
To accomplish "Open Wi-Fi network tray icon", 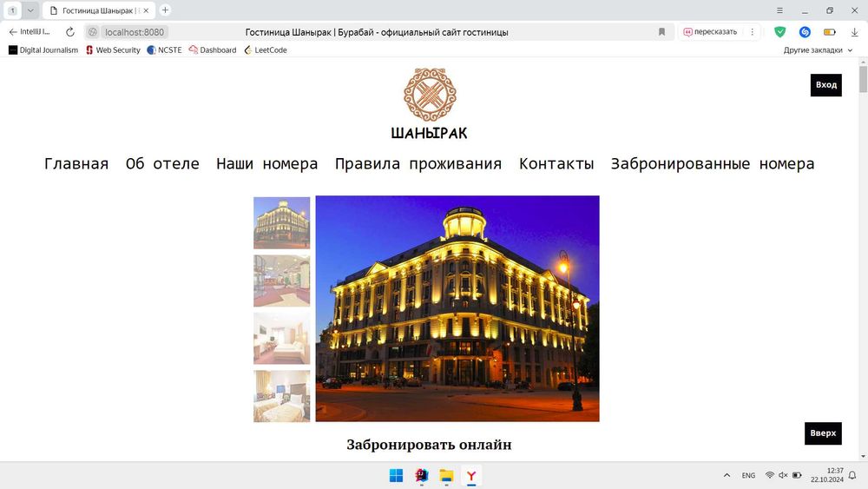I will [769, 475].
